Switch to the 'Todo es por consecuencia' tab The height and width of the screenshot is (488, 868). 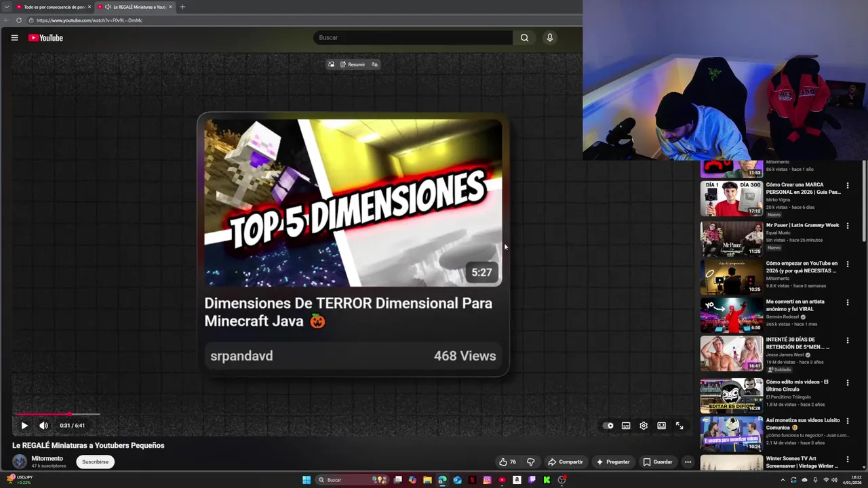[x=54, y=7]
